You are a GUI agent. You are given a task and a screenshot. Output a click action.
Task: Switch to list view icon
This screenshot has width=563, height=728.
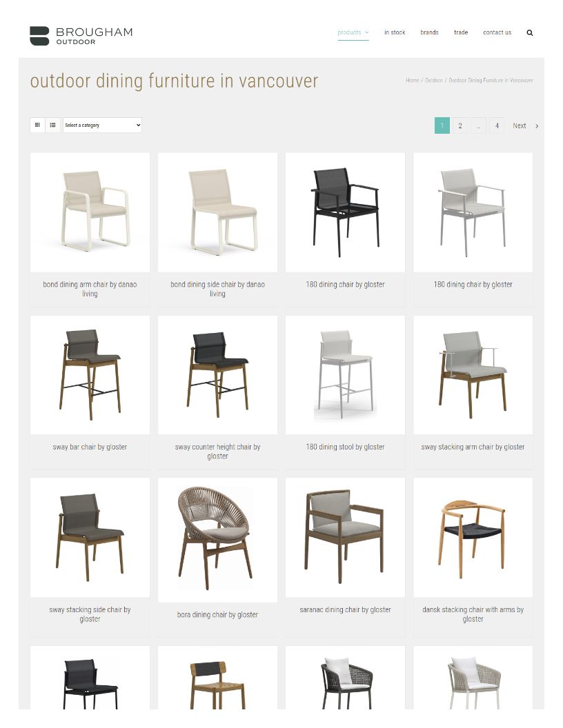(x=53, y=125)
